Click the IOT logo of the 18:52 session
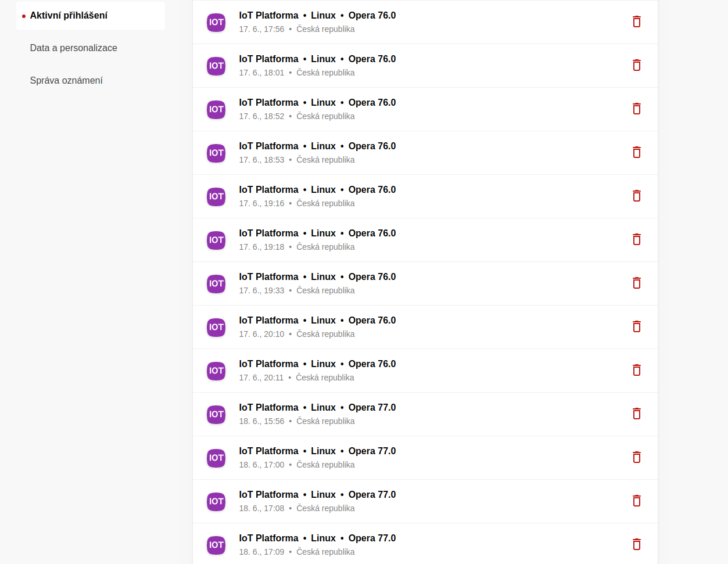728x564 pixels. (216, 109)
